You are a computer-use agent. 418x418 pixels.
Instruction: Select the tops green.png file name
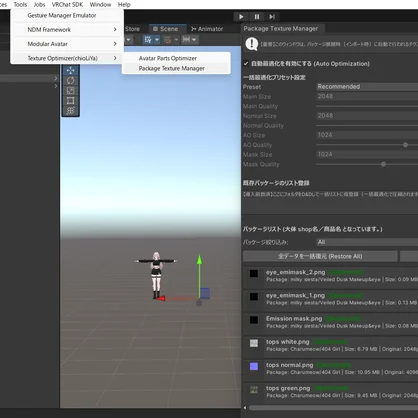pyautogui.click(x=288, y=388)
